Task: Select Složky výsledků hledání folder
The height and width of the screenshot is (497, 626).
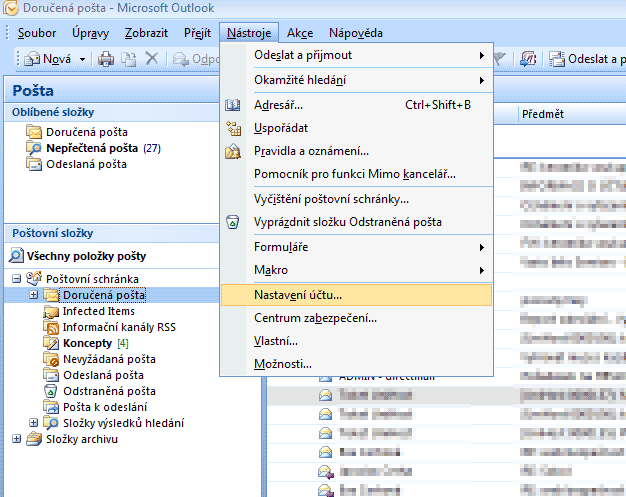Action: click(x=123, y=423)
